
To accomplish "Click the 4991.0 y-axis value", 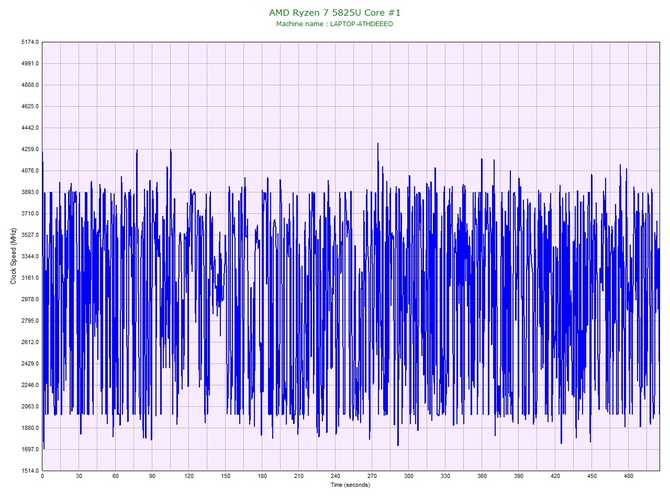I will (30, 63).
